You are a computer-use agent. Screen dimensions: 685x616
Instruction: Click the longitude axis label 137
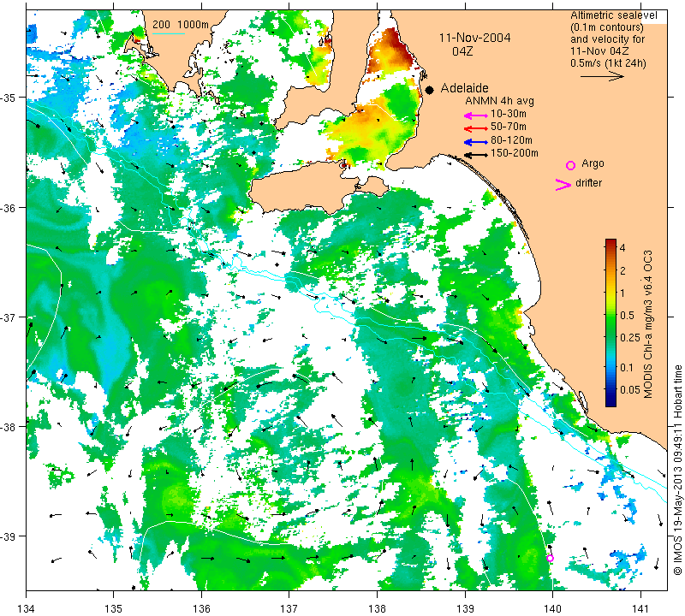289,607
